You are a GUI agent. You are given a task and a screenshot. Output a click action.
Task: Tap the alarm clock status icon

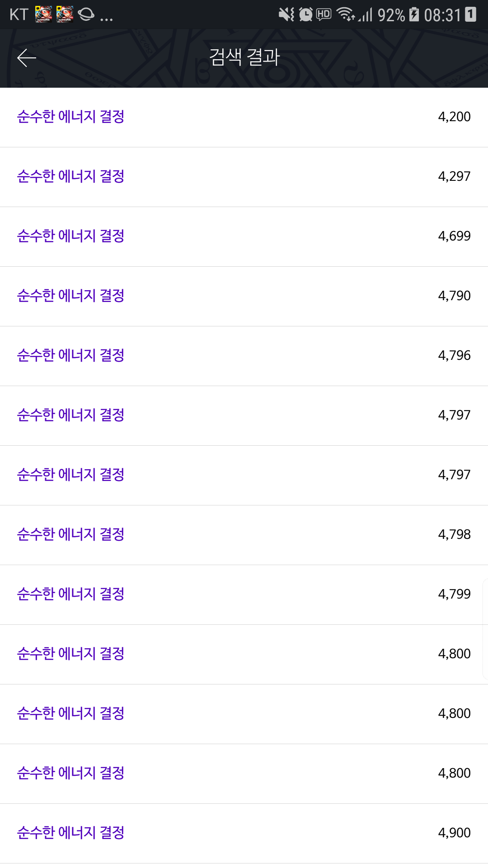[x=306, y=14]
